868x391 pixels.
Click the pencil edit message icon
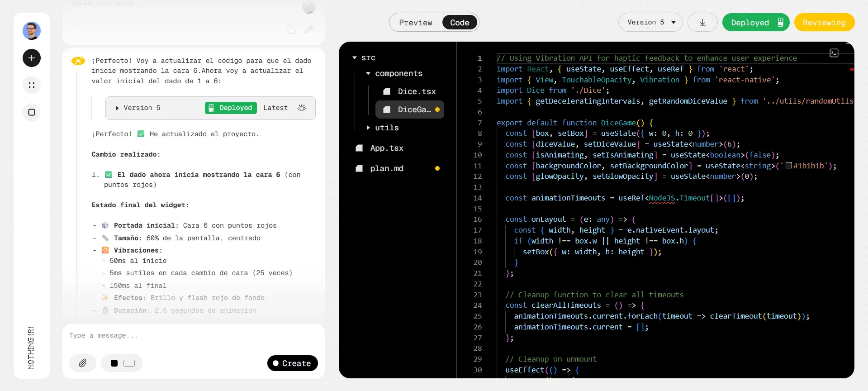coord(309,29)
